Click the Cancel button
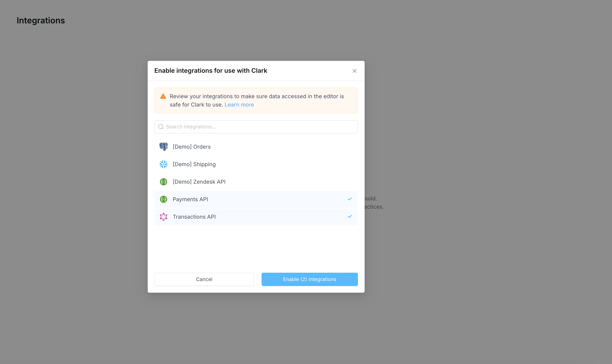The width and height of the screenshot is (612, 364). pyautogui.click(x=204, y=279)
